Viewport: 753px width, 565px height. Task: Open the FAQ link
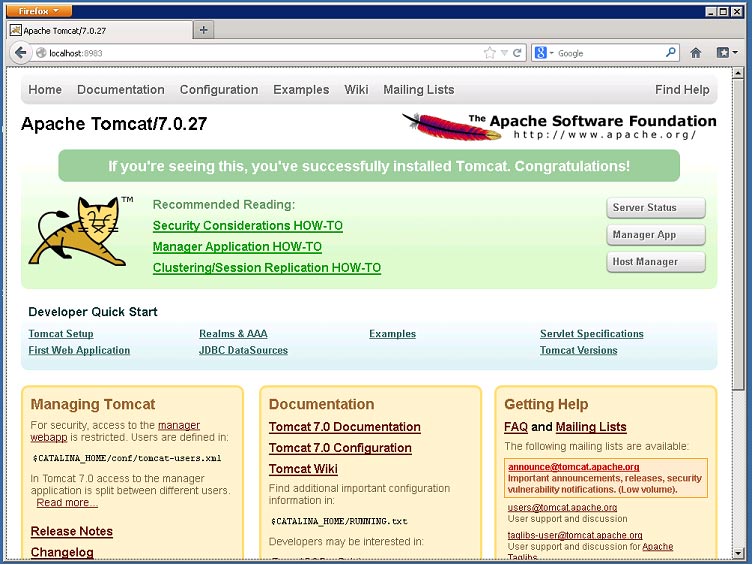click(516, 427)
